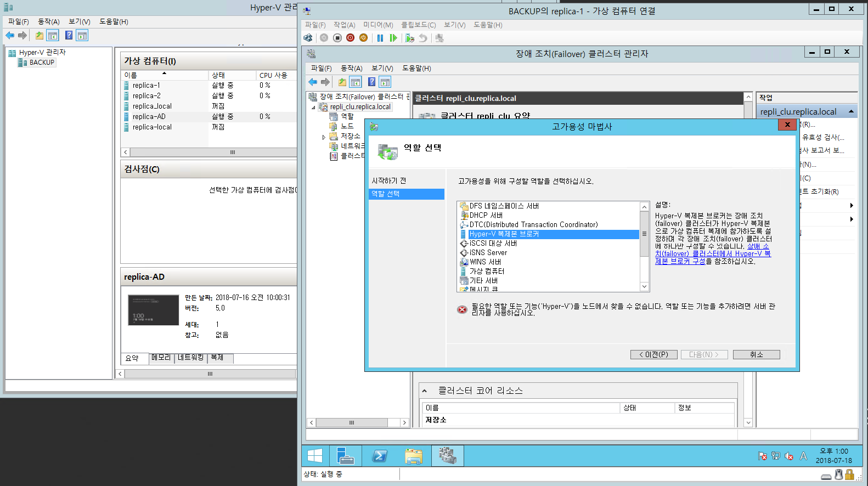Select BACKUP server node in Hyper-V tree

tap(42, 63)
